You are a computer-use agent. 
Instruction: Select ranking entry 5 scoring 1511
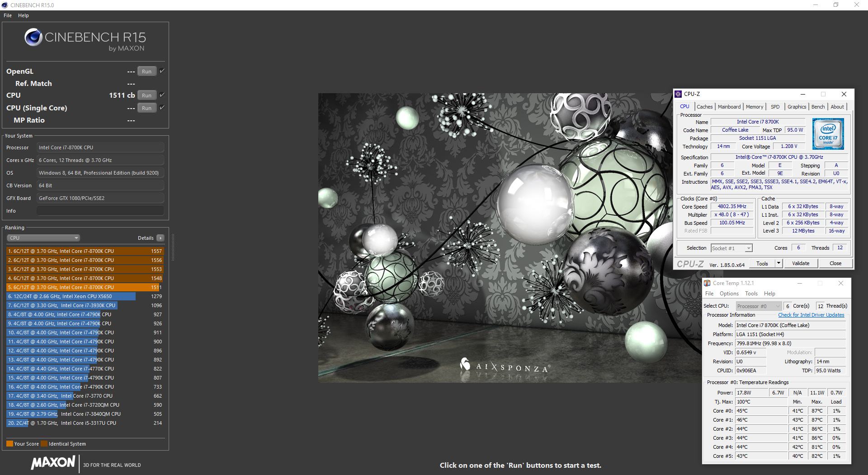tap(85, 287)
